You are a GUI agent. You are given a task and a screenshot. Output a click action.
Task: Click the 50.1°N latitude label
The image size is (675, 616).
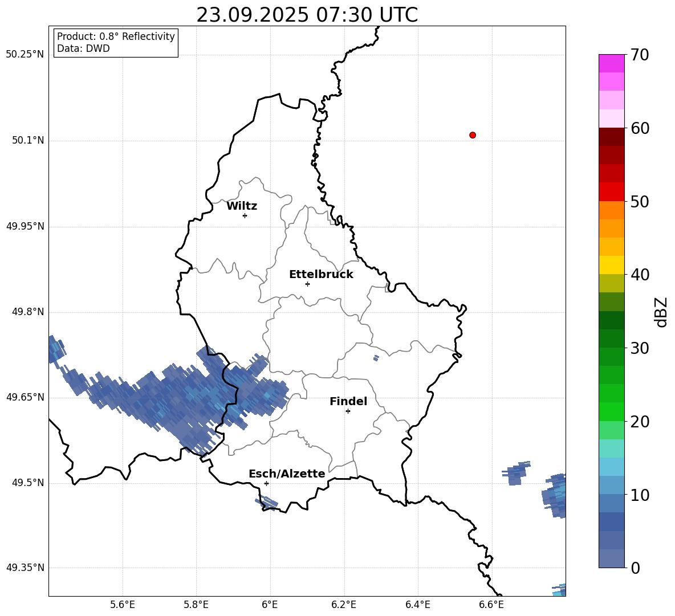coord(28,140)
